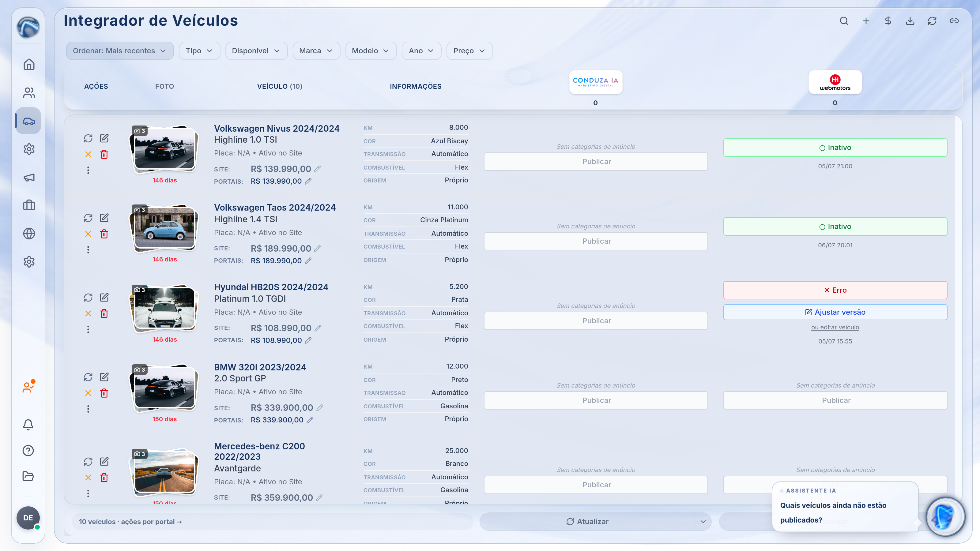Click the sync icon for Hyundai HB20S

pos(88,297)
